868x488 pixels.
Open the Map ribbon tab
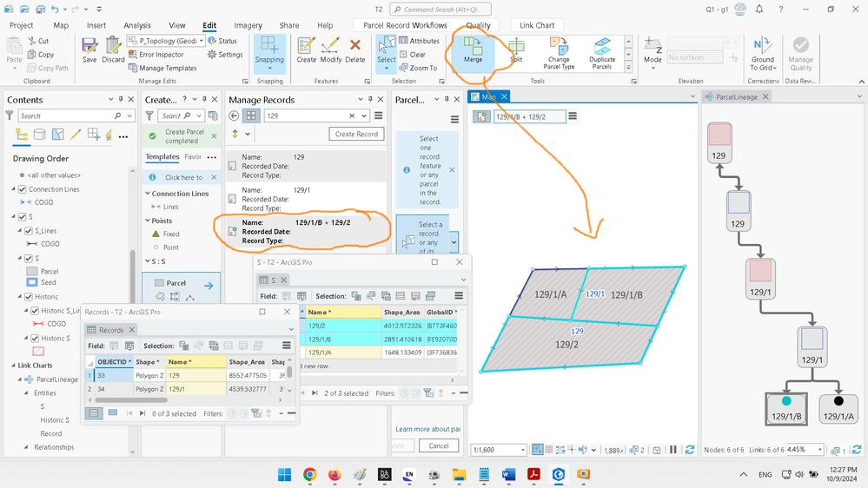61,25
